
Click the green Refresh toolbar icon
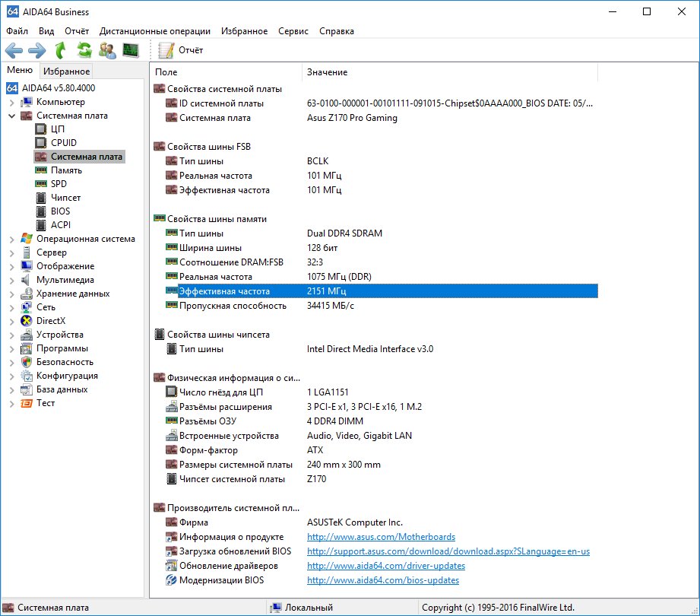point(84,50)
